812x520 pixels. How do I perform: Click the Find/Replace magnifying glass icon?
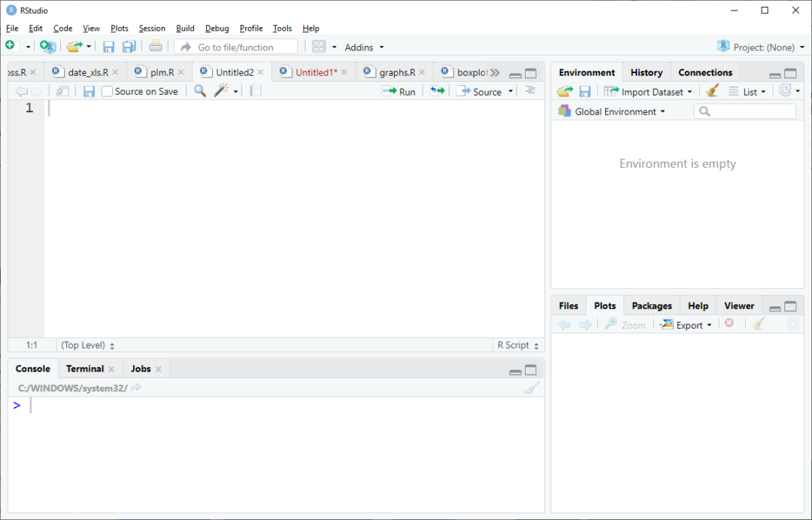click(200, 91)
